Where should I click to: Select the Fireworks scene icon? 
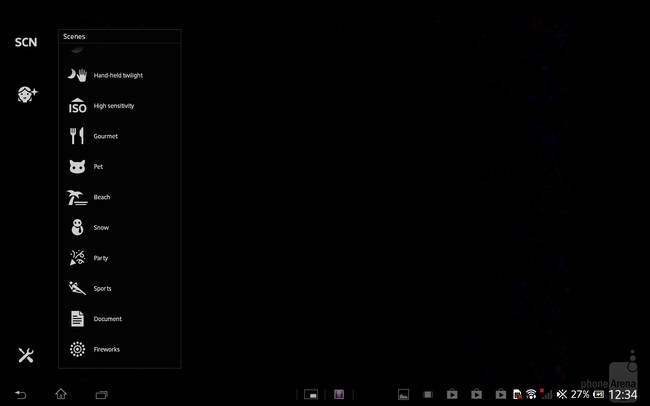77,349
